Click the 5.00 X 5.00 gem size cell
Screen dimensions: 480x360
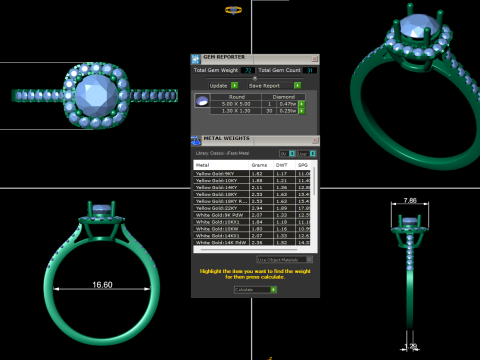click(236, 104)
